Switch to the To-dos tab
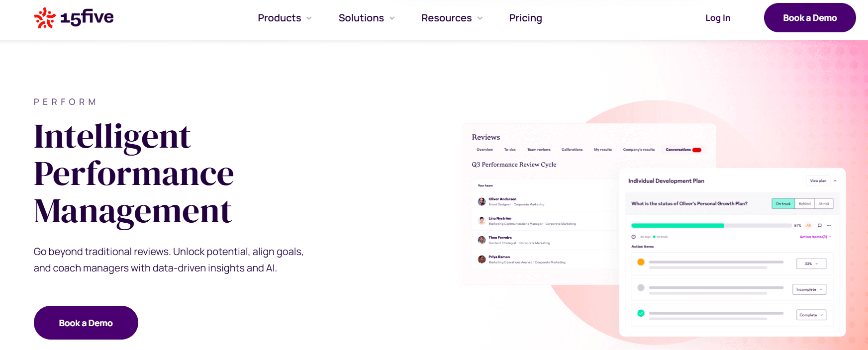Screen dimensions: 868x350 pyautogui.click(x=510, y=150)
